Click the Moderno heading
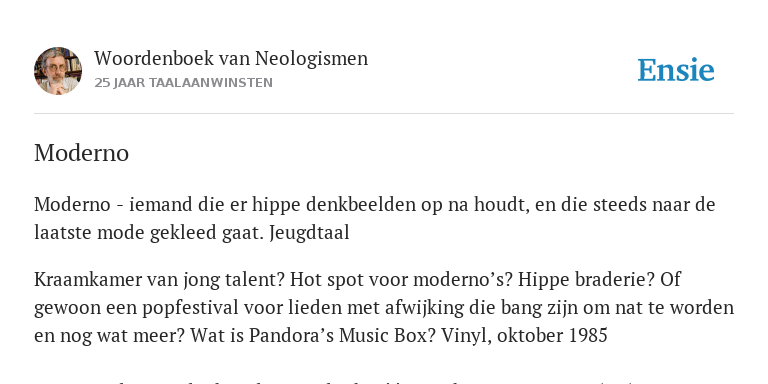The width and height of the screenshot is (768, 384). coord(81,153)
